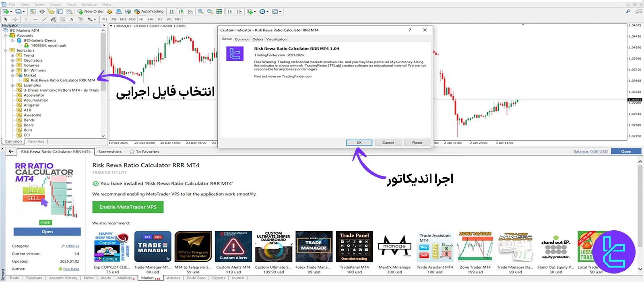Screen dimensions: 644x282
Task: Collapse the Accounts tree node
Action: pyautogui.click(x=6, y=35)
